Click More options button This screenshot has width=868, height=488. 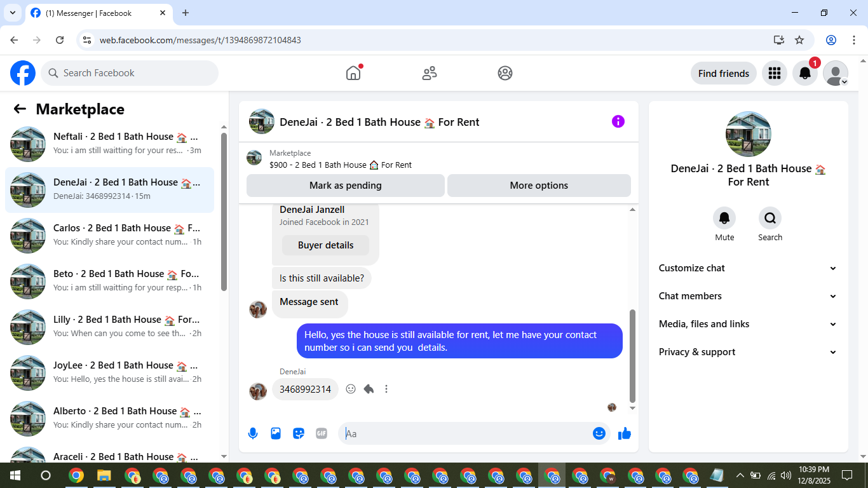coord(539,186)
